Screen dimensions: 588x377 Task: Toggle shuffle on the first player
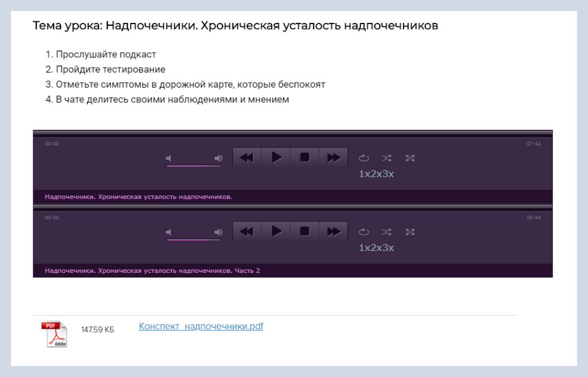tap(387, 158)
